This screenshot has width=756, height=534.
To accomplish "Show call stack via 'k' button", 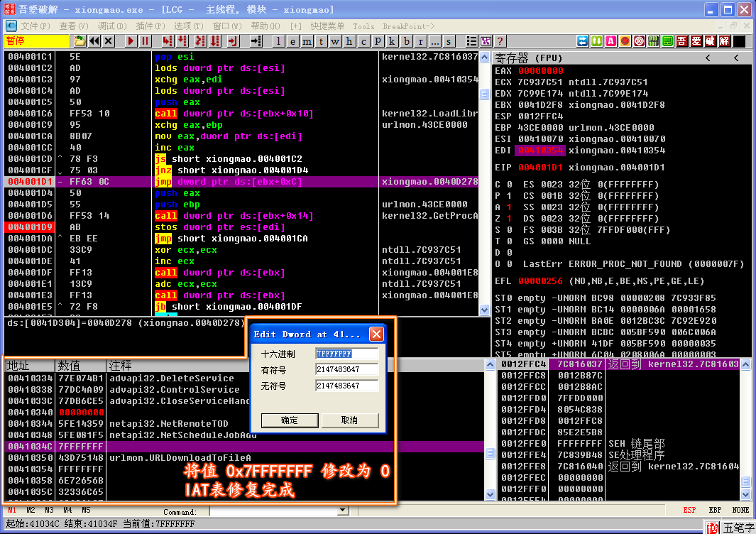I will click(x=392, y=41).
